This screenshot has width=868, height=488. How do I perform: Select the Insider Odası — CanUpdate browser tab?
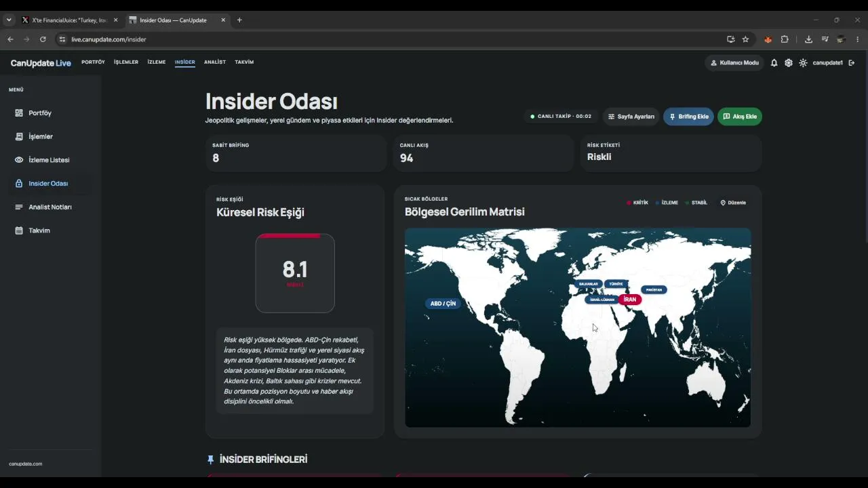click(177, 20)
